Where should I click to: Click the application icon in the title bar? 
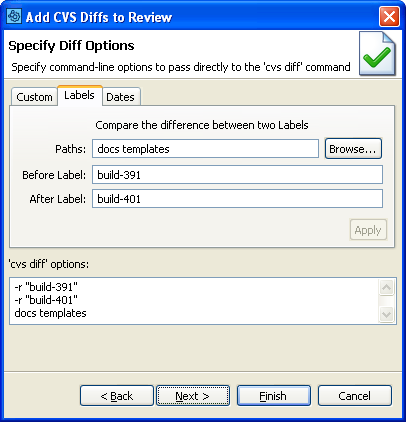(14, 16)
